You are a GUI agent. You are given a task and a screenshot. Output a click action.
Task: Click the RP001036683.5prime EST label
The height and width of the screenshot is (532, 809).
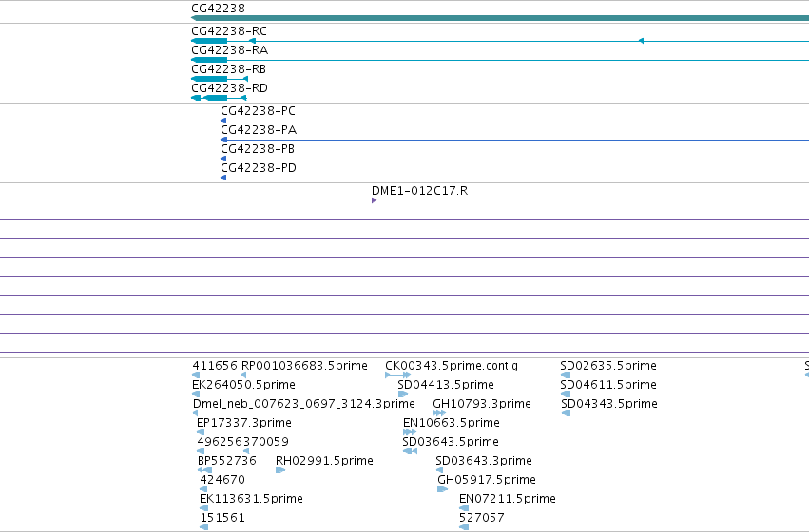pos(304,366)
